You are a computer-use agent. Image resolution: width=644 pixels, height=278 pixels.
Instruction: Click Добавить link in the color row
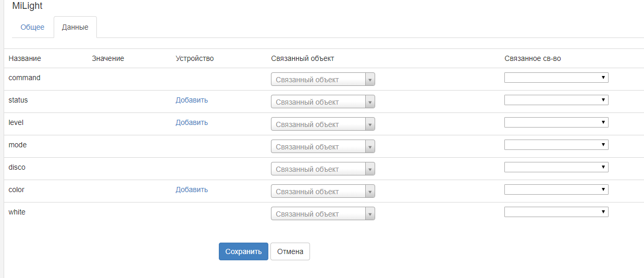[192, 189]
